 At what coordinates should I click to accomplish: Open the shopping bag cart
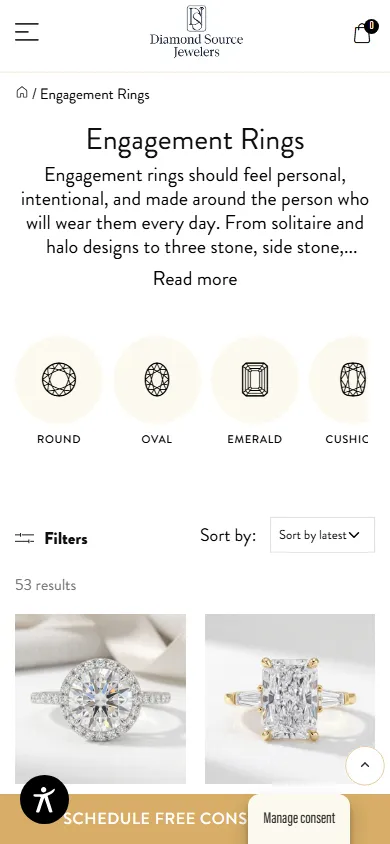pyautogui.click(x=365, y=32)
